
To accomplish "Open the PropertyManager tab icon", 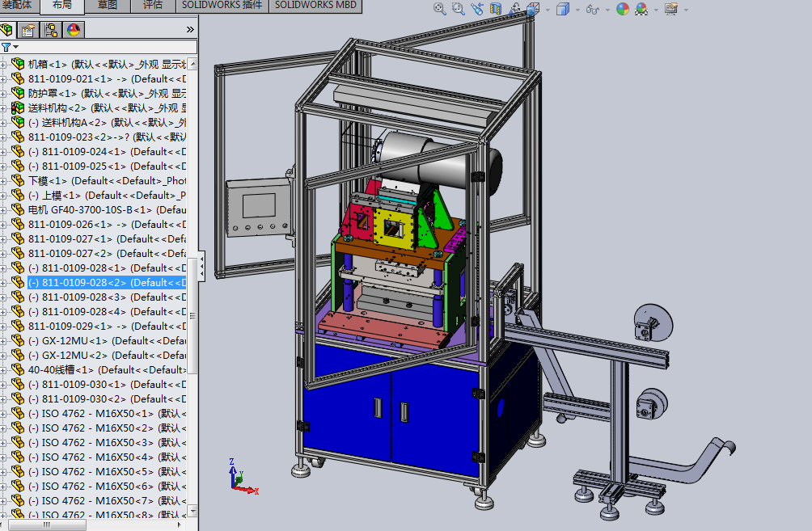I will [28, 30].
